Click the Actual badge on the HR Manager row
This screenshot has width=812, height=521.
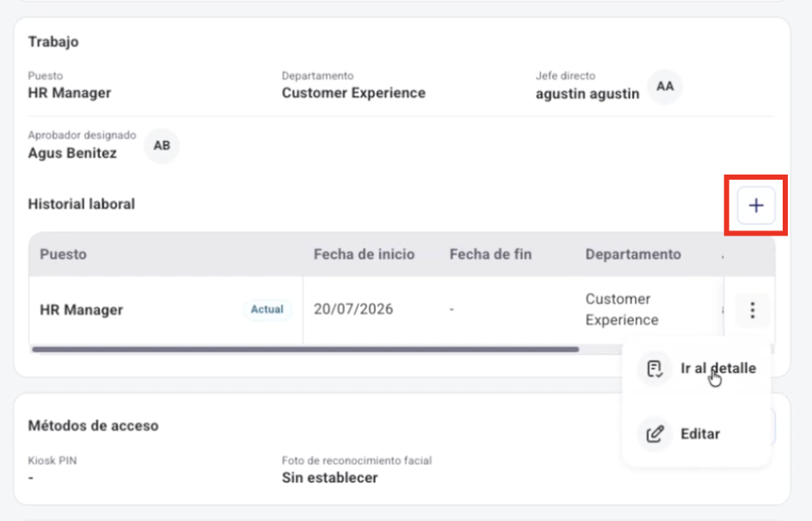point(268,310)
